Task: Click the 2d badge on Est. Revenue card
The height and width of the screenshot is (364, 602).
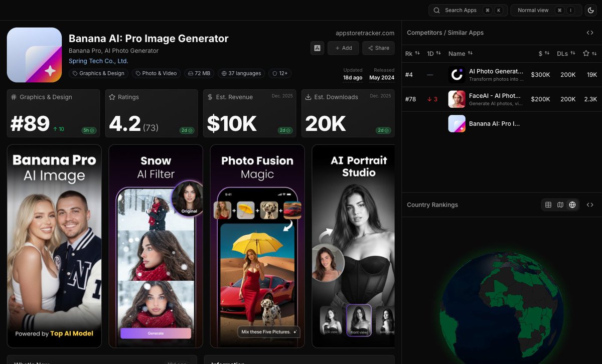Action: tap(285, 130)
